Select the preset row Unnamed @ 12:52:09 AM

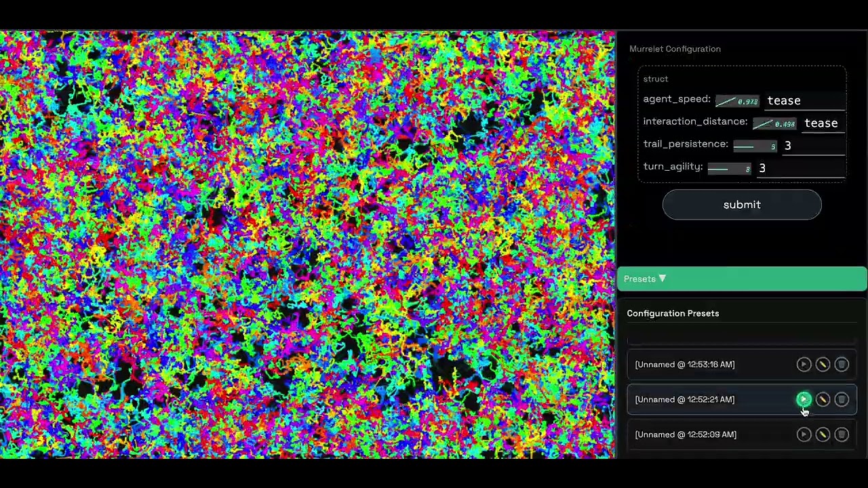(742, 434)
